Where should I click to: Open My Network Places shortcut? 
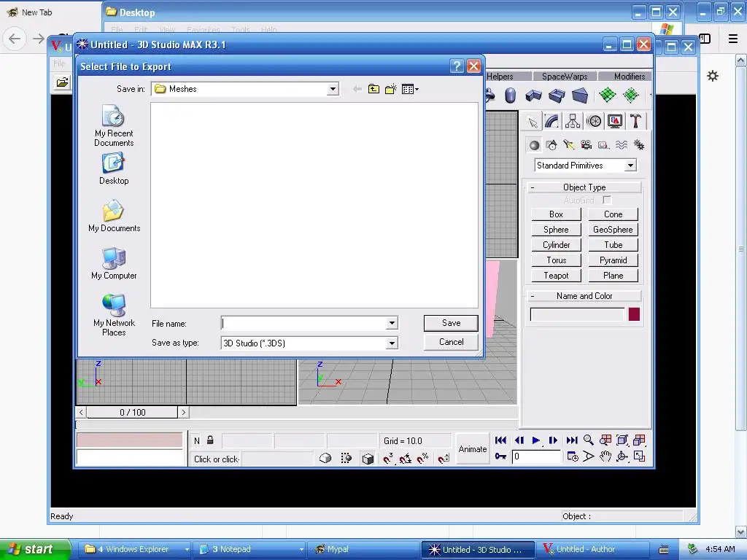(114, 315)
